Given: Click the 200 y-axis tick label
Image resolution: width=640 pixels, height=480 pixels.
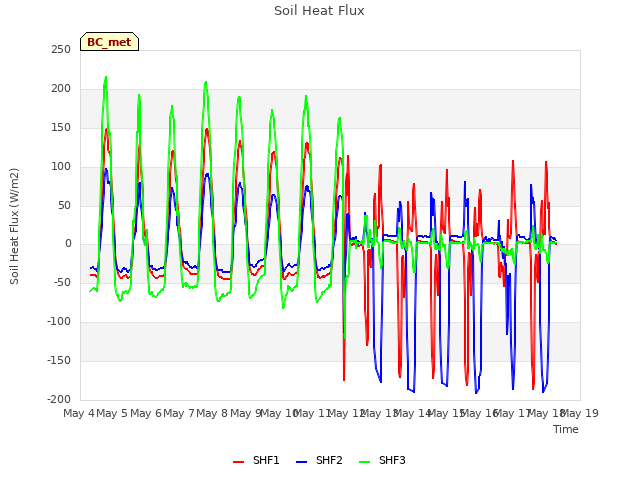Looking at the screenshot, I should [x=61, y=89].
